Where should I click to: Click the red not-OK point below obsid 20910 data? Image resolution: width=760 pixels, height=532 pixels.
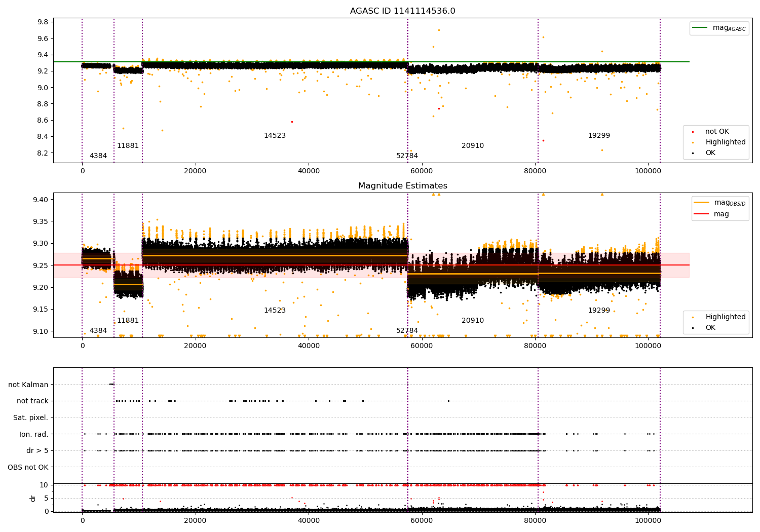click(x=439, y=108)
